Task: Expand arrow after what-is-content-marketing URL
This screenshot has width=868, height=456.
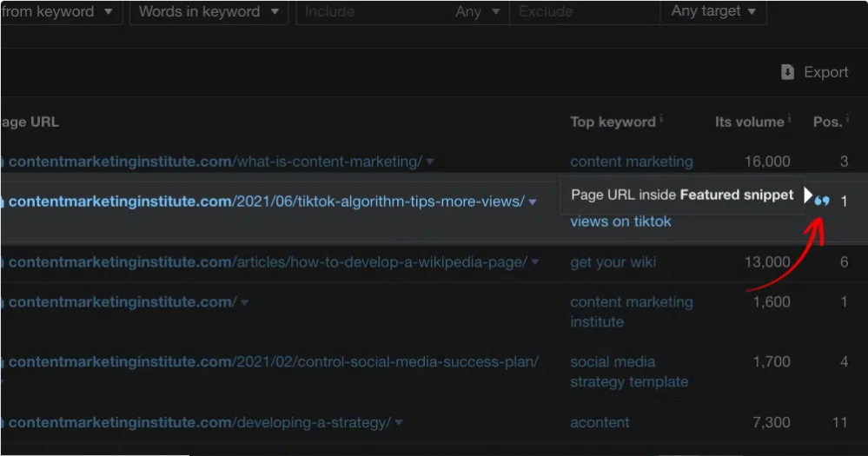Action: point(430,162)
